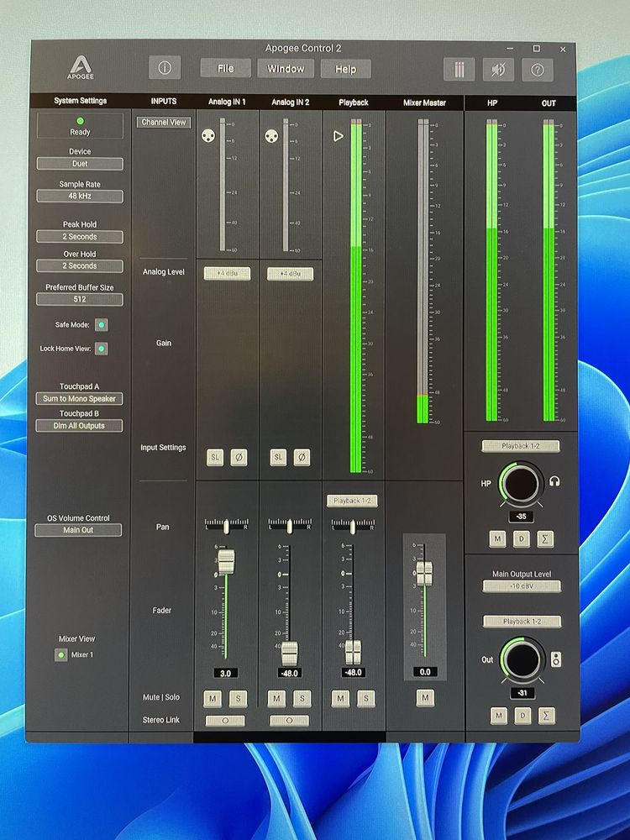Open the Over Hold dropdown
Image resolution: width=630 pixels, height=840 pixels.
point(80,265)
